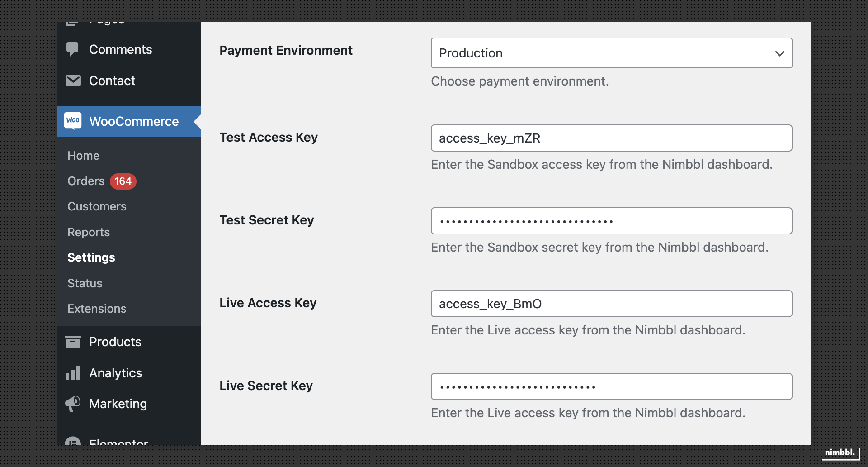The height and width of the screenshot is (467, 868).
Task: Click the Products box icon
Action: [x=73, y=342]
